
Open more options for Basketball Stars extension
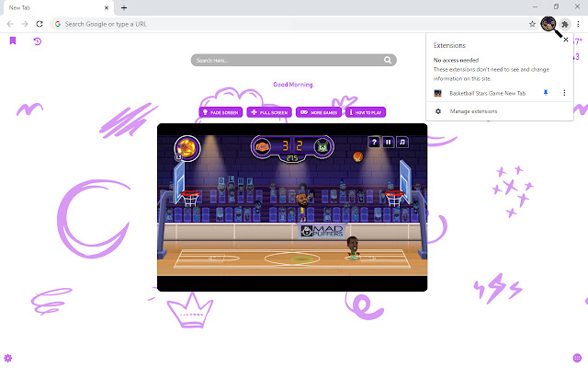[563, 93]
